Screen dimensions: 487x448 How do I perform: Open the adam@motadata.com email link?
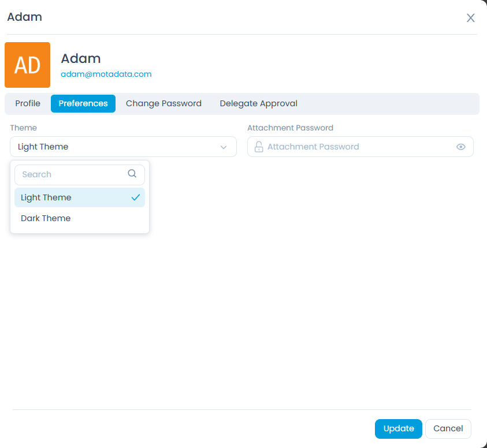click(x=106, y=74)
